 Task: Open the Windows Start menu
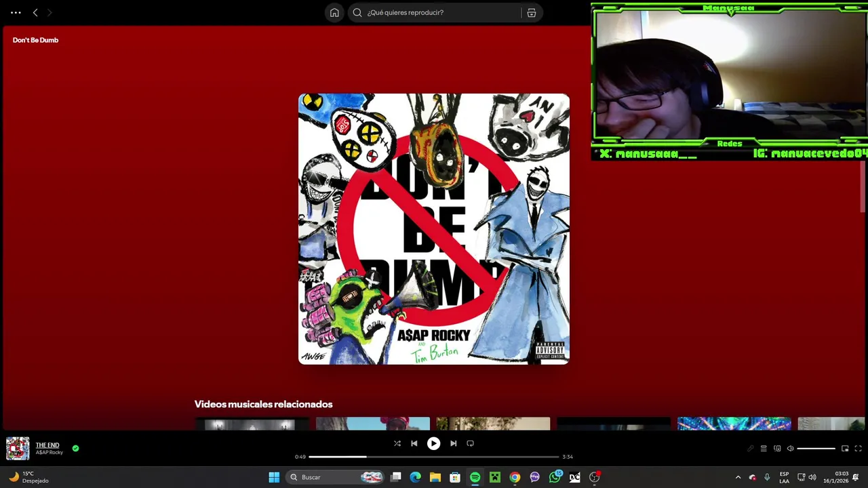[274, 477]
